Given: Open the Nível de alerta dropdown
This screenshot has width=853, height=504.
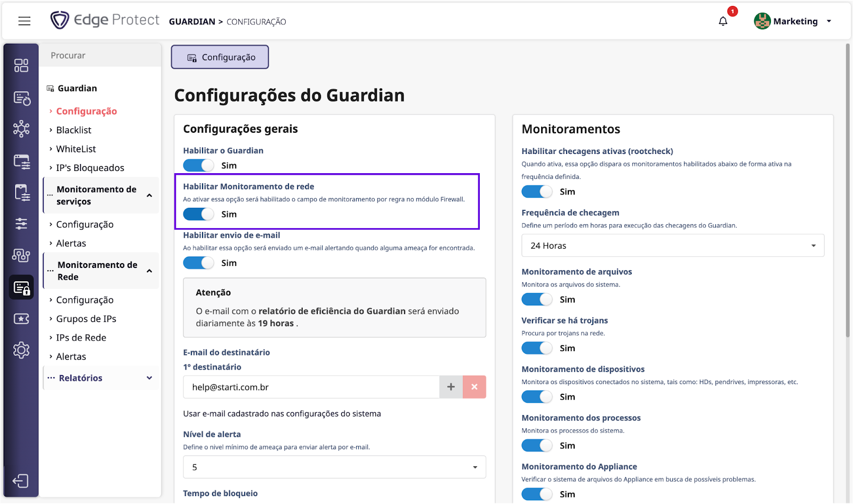Looking at the screenshot, I should [334, 467].
